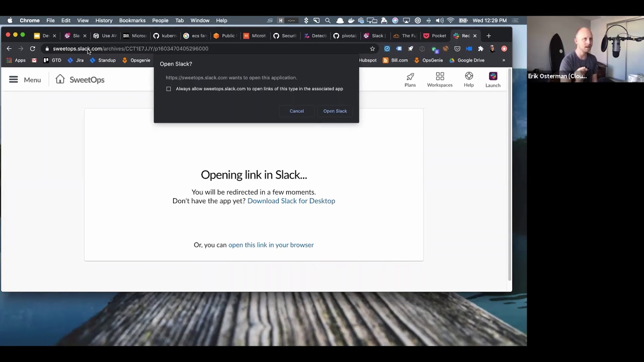
Task: Switch to the Pocket tab
Action: point(435,36)
